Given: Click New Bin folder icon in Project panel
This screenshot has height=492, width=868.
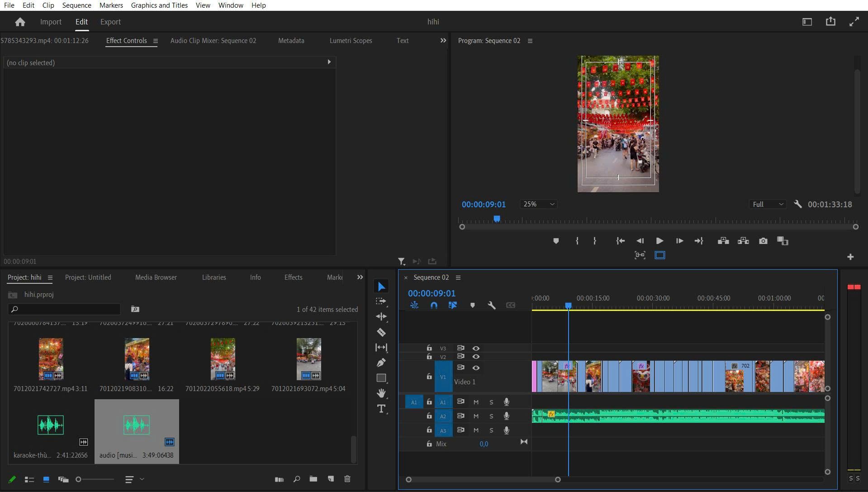Looking at the screenshot, I should 313,479.
